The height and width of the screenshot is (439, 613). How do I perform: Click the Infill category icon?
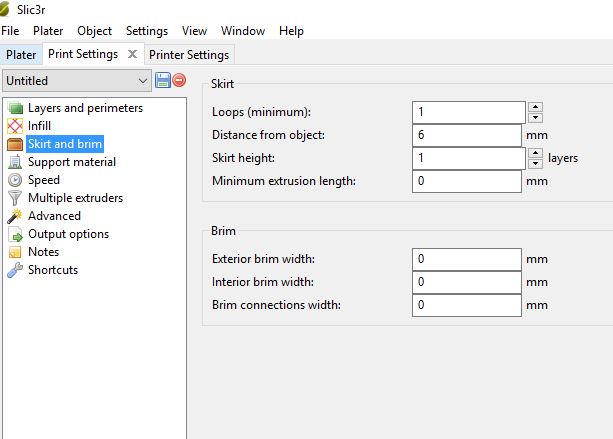pyautogui.click(x=15, y=126)
